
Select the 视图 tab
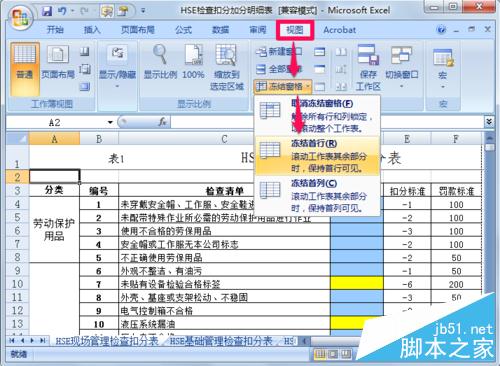(x=295, y=30)
